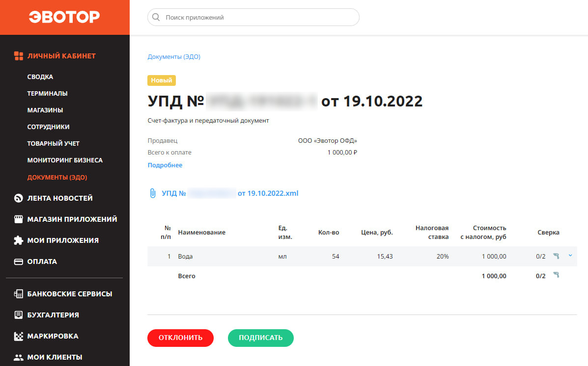Click the 0/2 reconciliation in Вода row
Screen dimensions: 588x366
[541, 257]
